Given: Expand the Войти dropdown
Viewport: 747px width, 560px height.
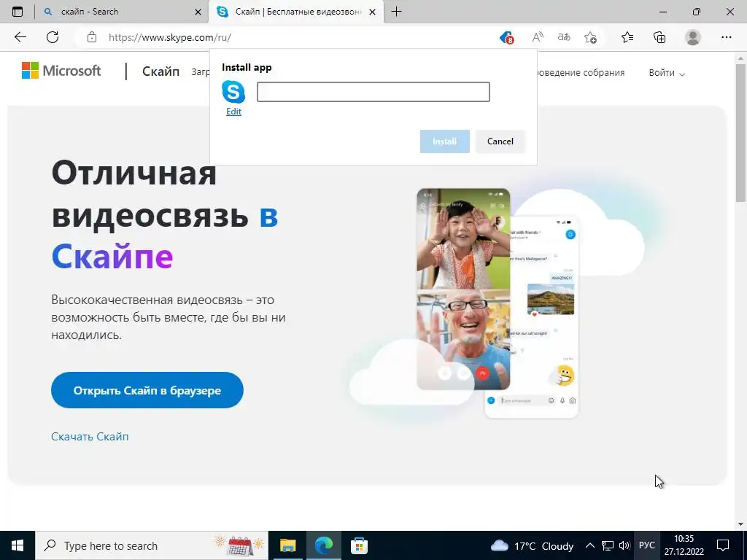Looking at the screenshot, I should coord(667,73).
